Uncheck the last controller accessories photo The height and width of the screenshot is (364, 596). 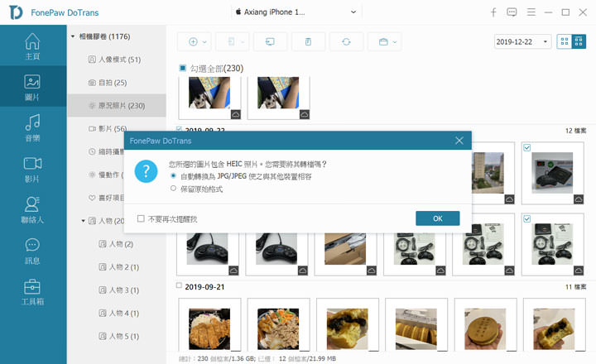526,219
